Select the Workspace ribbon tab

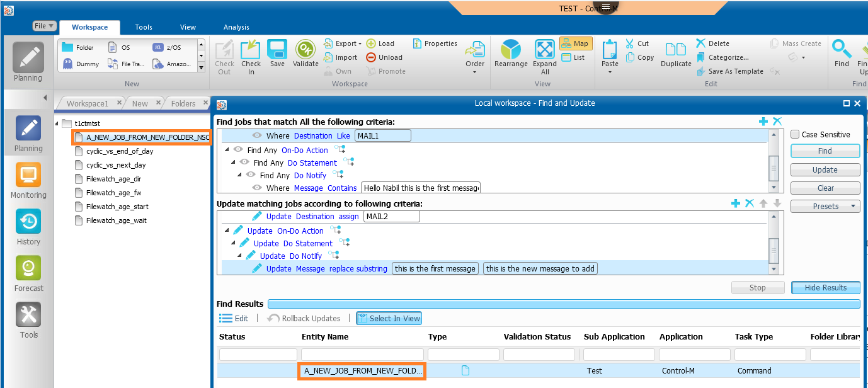click(89, 27)
